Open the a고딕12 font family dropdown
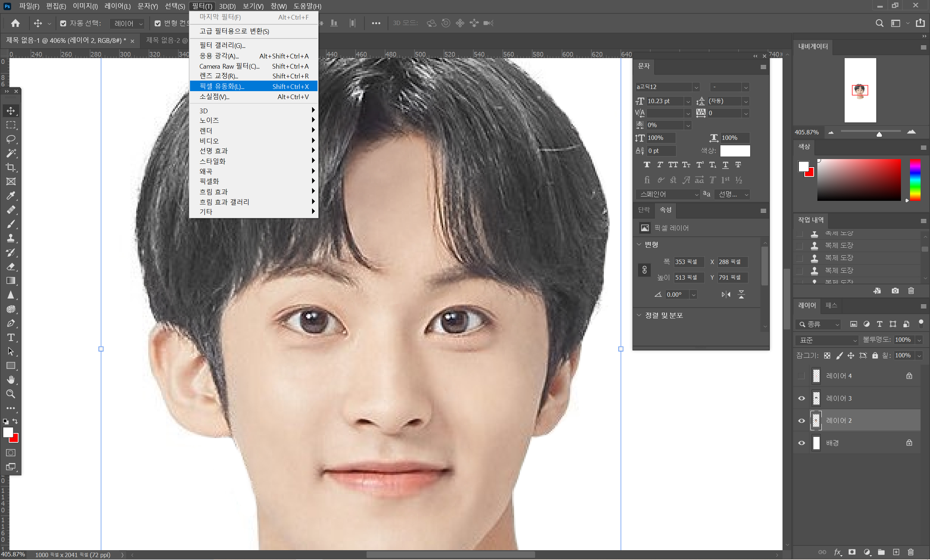Screen dimensions: 930x560 pos(696,87)
